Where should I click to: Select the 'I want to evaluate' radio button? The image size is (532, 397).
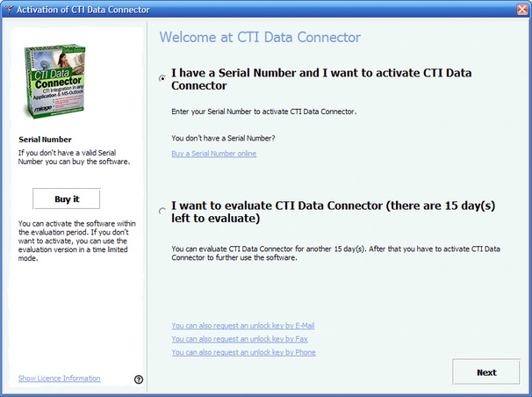(x=162, y=211)
